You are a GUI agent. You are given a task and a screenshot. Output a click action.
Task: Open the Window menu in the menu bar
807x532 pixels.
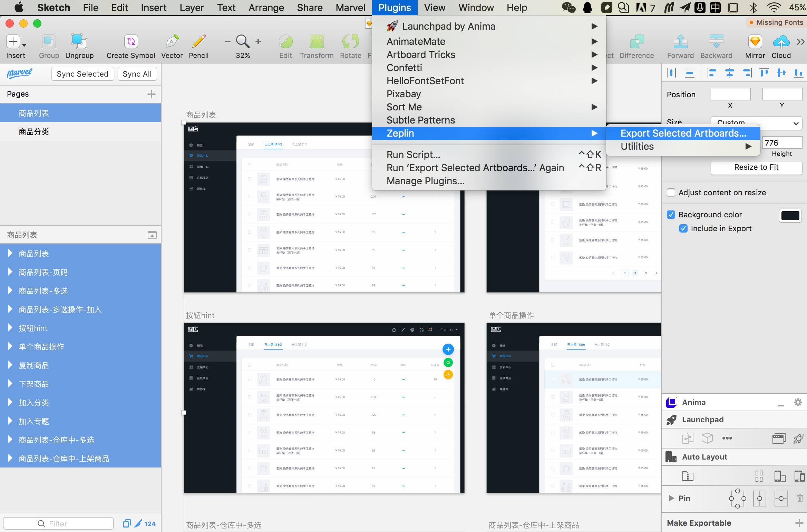tap(476, 7)
